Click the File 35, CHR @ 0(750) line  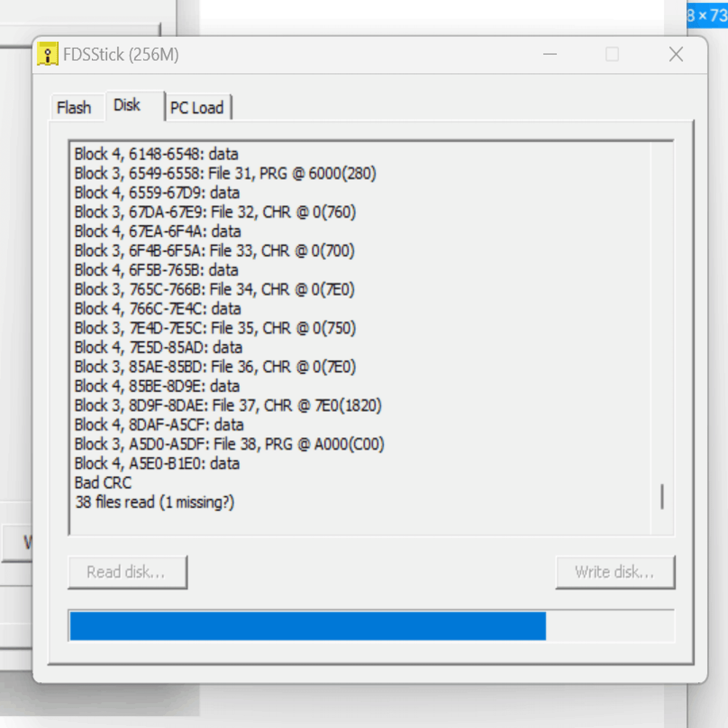[215, 328]
